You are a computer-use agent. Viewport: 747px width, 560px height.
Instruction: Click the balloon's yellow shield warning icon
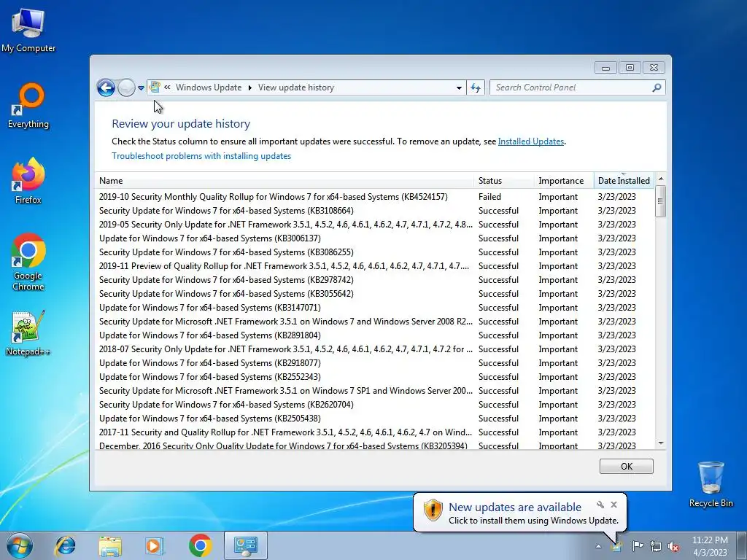click(433, 510)
